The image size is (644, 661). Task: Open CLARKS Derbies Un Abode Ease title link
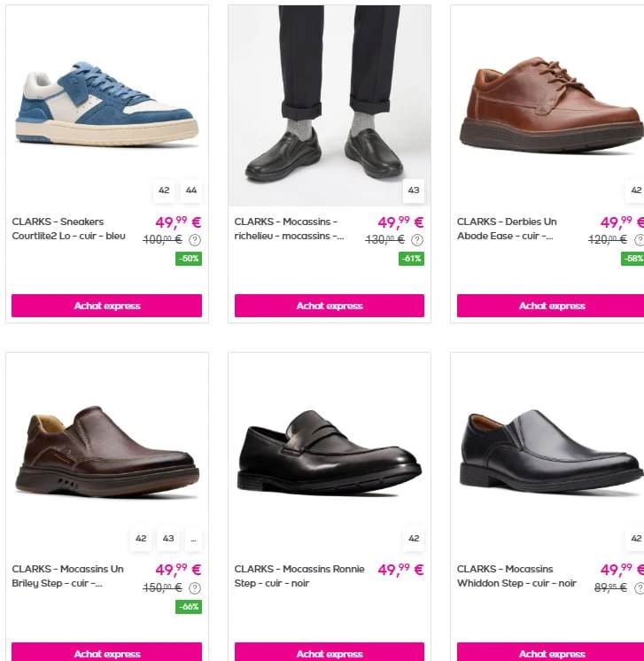click(507, 229)
